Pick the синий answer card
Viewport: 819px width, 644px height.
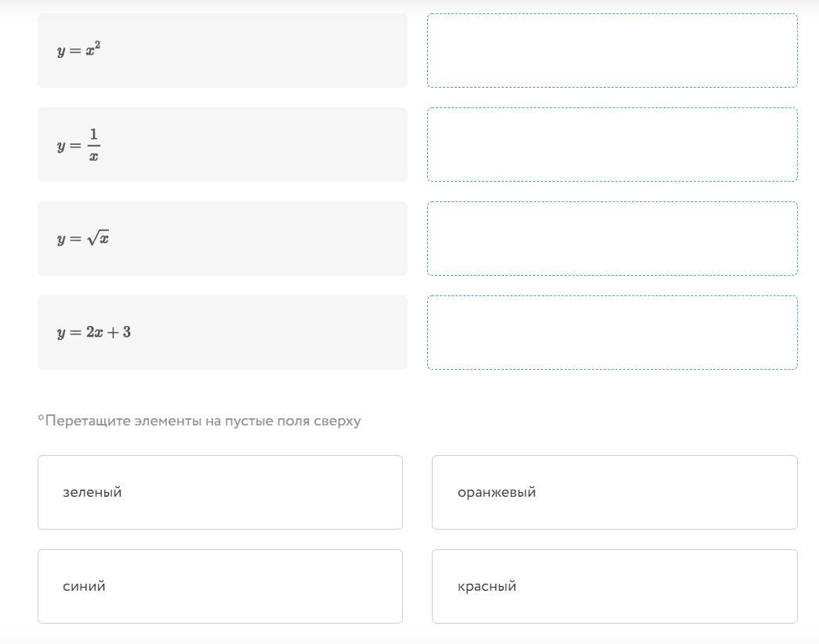point(220,586)
